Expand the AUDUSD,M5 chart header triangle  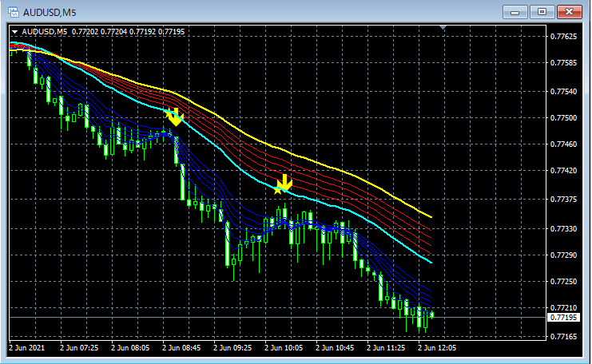click(14, 32)
